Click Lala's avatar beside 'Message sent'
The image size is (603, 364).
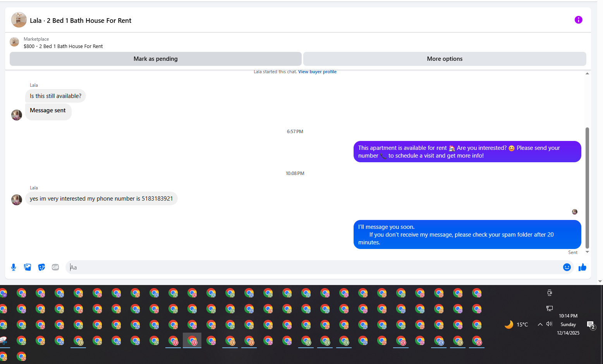pyautogui.click(x=17, y=115)
